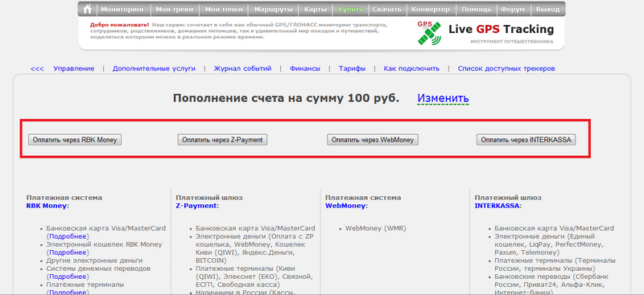This screenshot has width=644, height=295.
Task: Choose the Оплатить через WebMoney button
Action: click(373, 140)
